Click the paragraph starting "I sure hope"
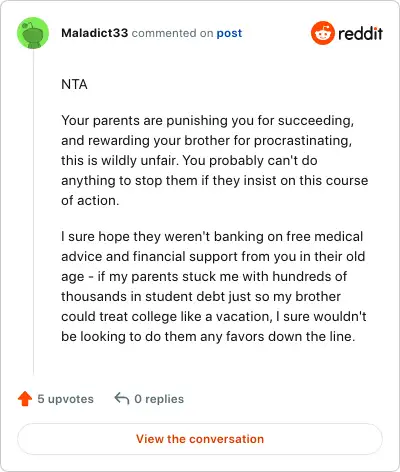The image size is (400, 472). pos(214,286)
